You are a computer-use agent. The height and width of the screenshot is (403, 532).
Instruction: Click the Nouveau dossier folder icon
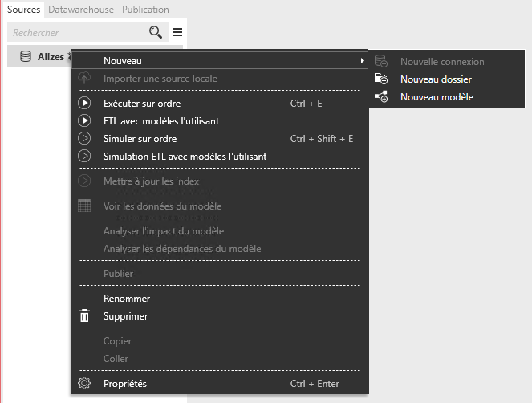[381, 79]
